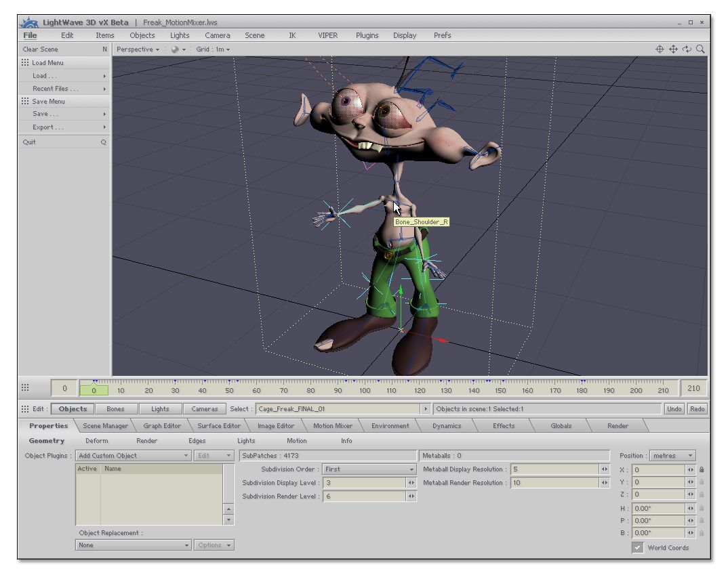Click the timeline grip icon
728x573 pixels.
click(x=25, y=387)
